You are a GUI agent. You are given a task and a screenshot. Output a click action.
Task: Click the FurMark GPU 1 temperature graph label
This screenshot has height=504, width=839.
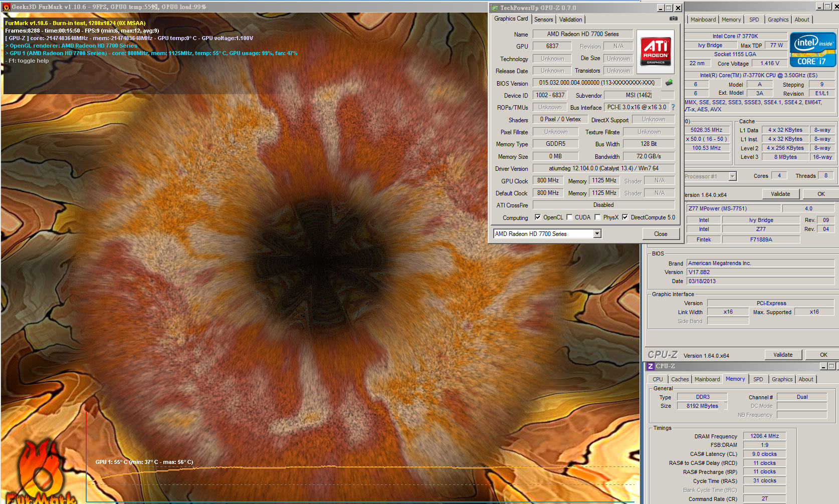tap(144, 462)
